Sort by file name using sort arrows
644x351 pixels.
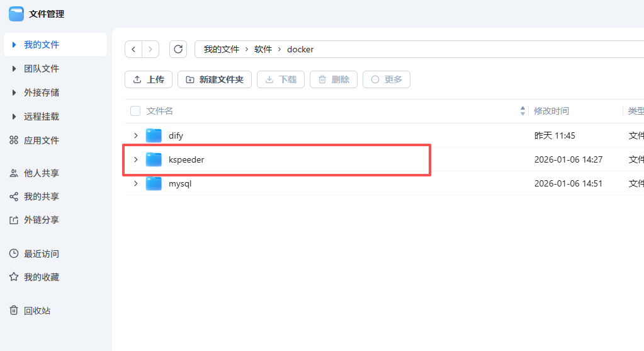[x=523, y=111]
